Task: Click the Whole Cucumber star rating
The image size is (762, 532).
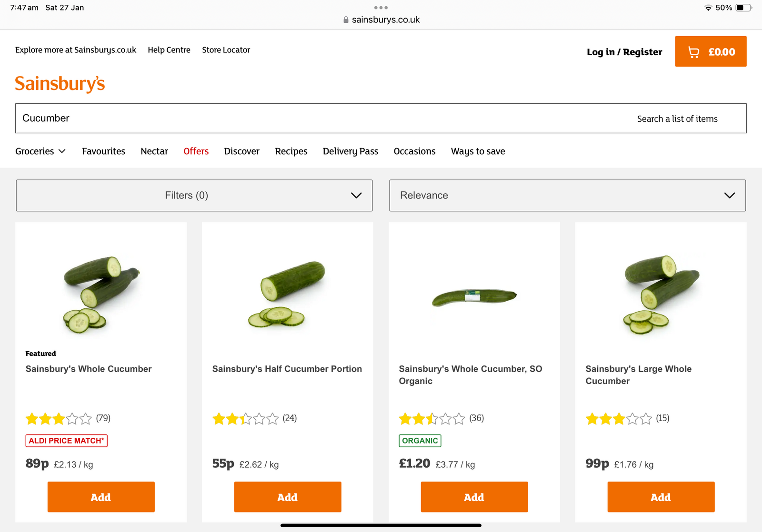Action: tap(59, 419)
